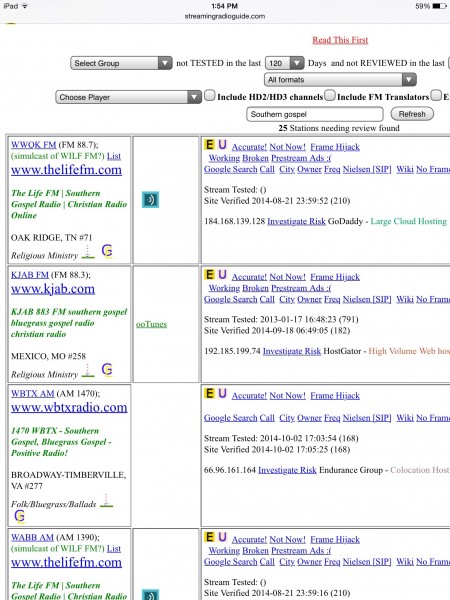Viewport: 450px width, 600px height.
Task: Click the antenna tower icon for KJAB FM
Action: tap(88, 371)
